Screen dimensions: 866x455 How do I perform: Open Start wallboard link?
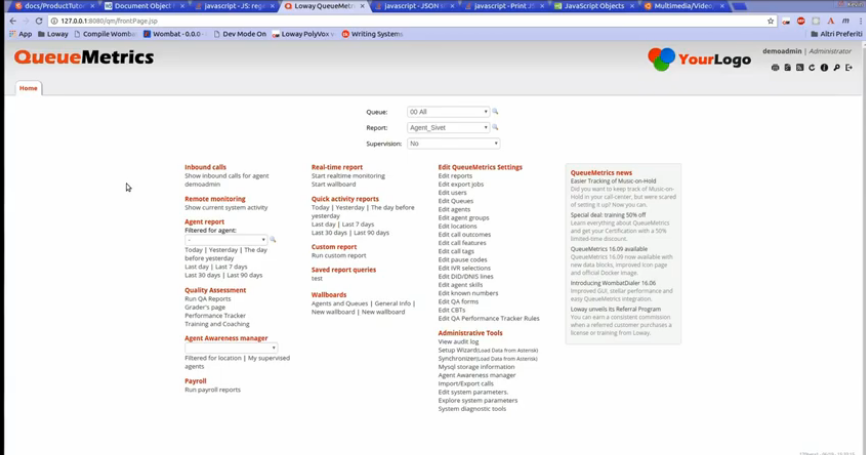[x=334, y=184]
